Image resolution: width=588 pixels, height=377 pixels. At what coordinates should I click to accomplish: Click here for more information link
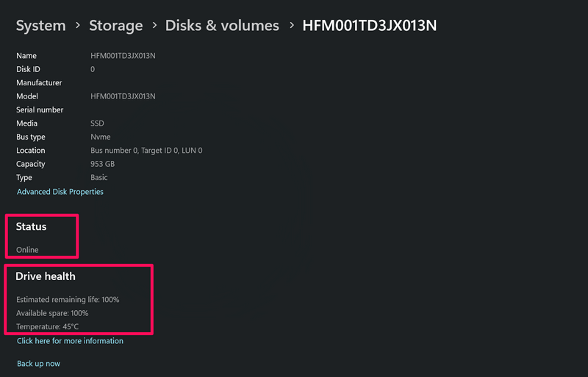point(70,341)
